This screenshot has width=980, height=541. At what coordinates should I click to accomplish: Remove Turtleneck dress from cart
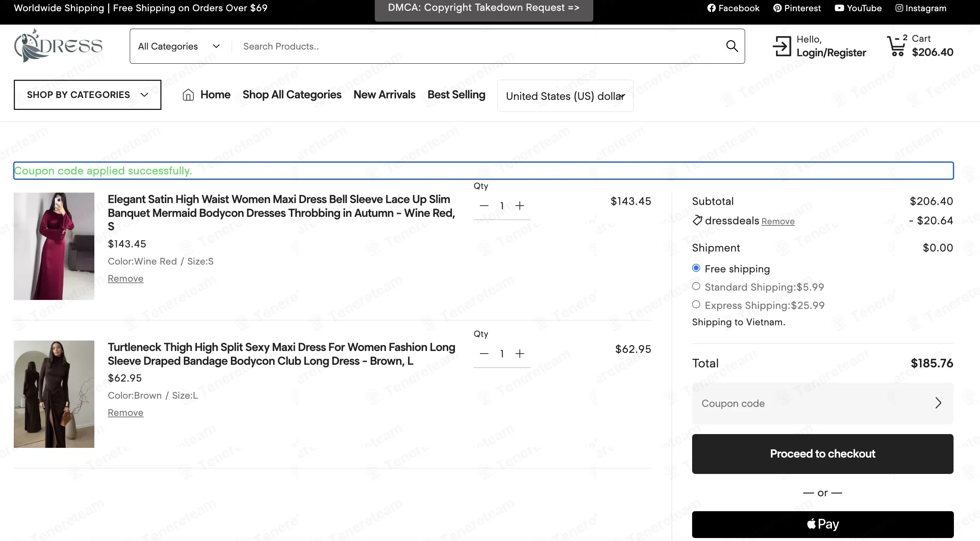[126, 412]
